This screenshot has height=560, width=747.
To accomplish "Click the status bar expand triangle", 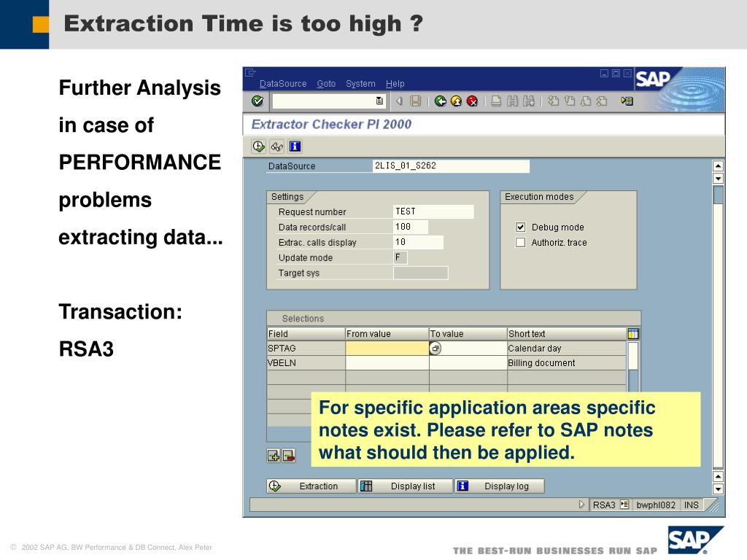I will click(x=581, y=505).
